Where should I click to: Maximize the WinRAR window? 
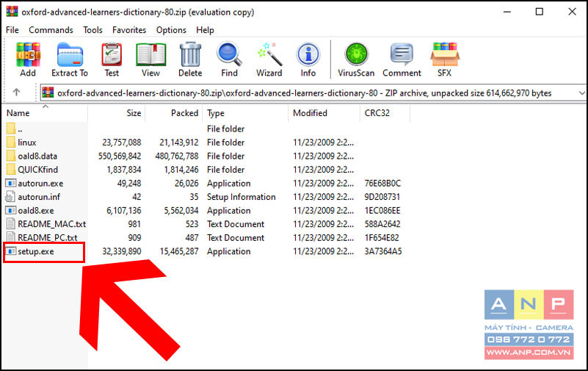[x=540, y=12]
